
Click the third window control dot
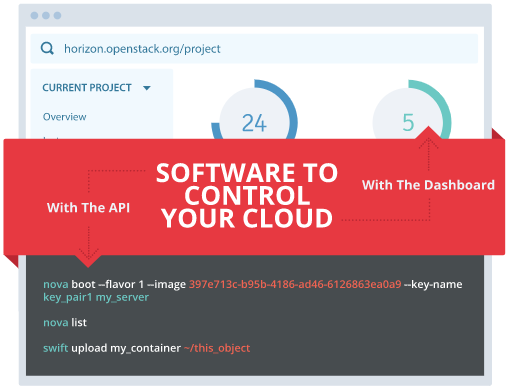[57, 15]
